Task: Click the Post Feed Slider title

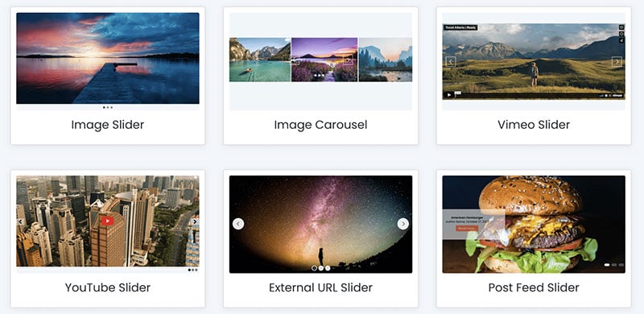Action: (534, 287)
